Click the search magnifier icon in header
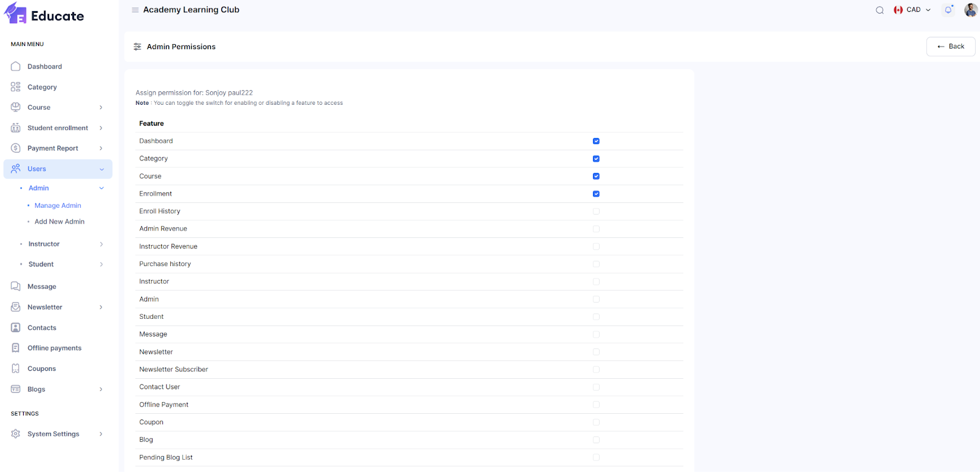Screen dimensions: 980x472 (880, 10)
